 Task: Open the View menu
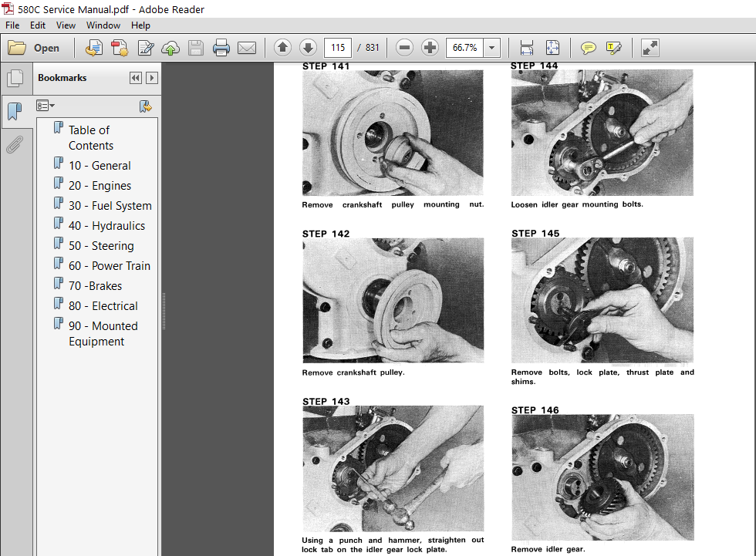(66, 25)
